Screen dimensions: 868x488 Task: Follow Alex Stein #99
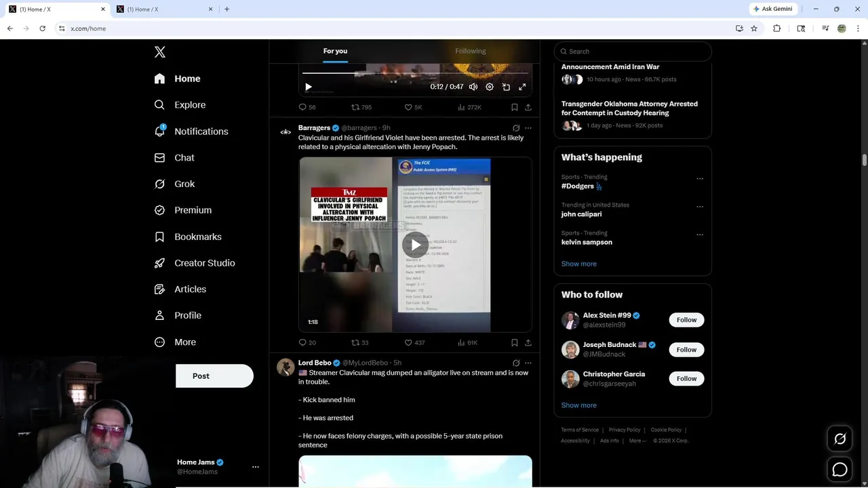(x=686, y=320)
